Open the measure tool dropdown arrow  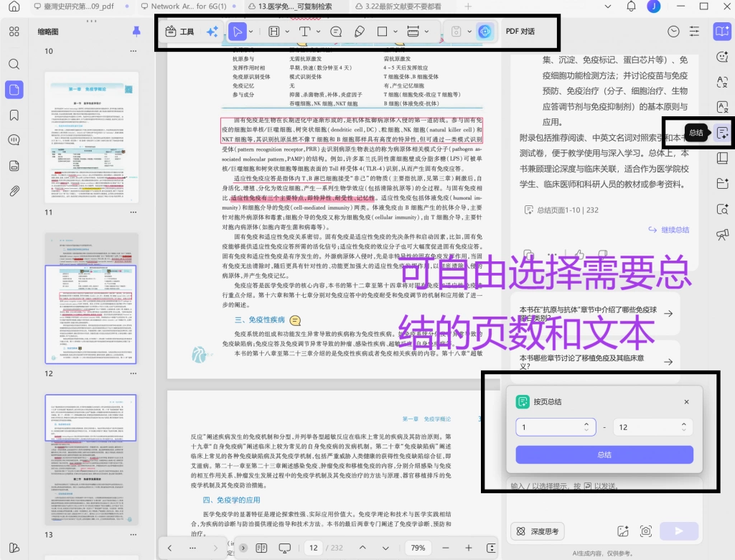coord(426,32)
